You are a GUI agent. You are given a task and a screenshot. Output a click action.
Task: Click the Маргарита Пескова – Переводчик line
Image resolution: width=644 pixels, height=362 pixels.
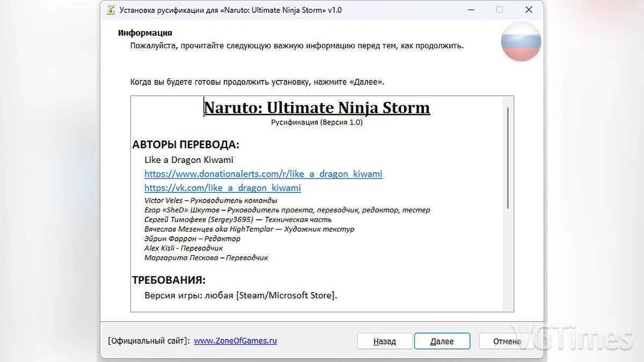pos(206,258)
